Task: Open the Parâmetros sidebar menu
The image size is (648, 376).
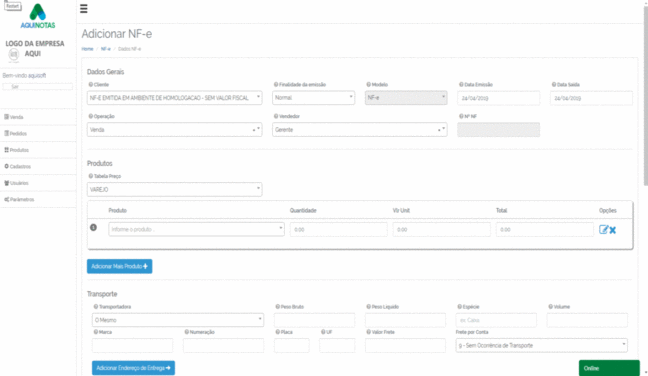Action: tap(38, 200)
